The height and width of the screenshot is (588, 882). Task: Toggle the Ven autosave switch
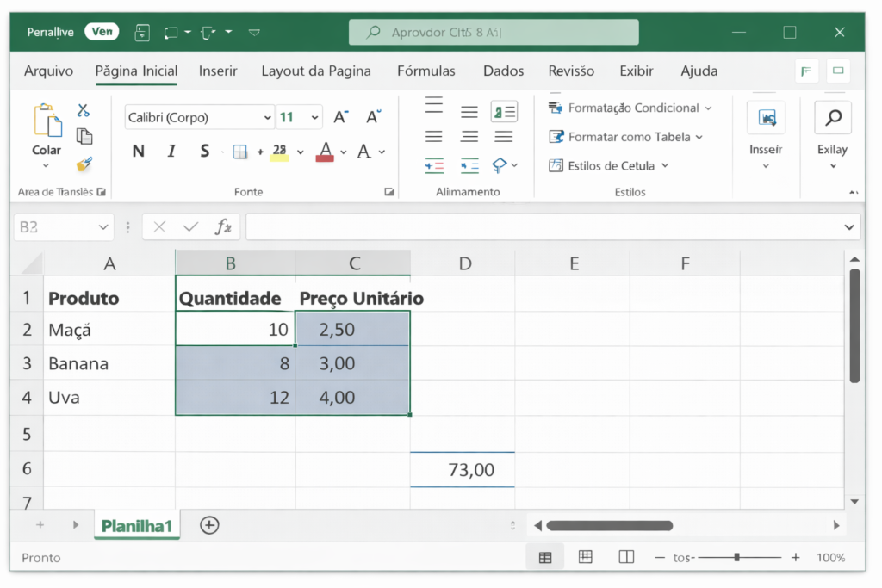(102, 32)
